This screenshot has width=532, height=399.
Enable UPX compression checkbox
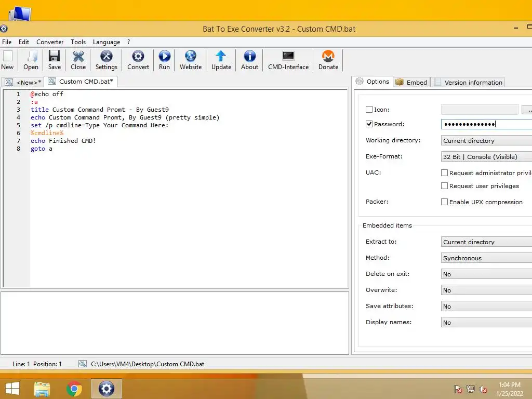444,202
